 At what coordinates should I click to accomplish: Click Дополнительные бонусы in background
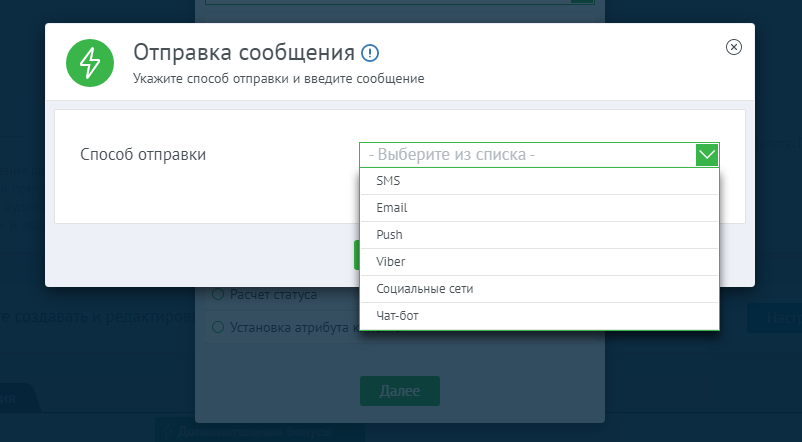pyautogui.click(x=260, y=431)
